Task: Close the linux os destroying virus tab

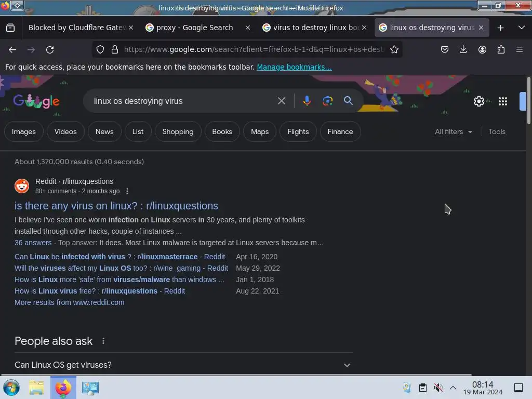Action: [x=481, y=28]
